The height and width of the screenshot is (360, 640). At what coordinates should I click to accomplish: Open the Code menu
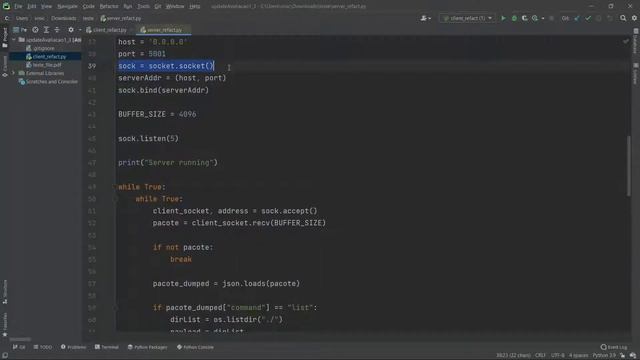point(89,7)
